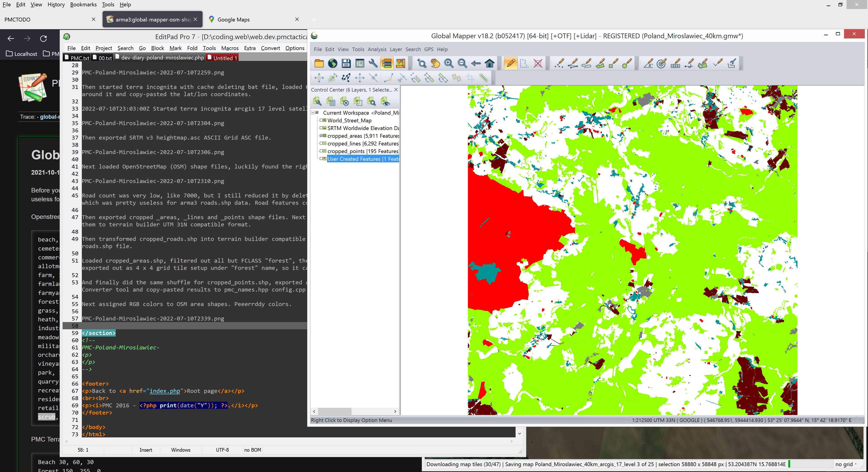
Task: Select cropped_areas layer row text
Action: point(363,135)
